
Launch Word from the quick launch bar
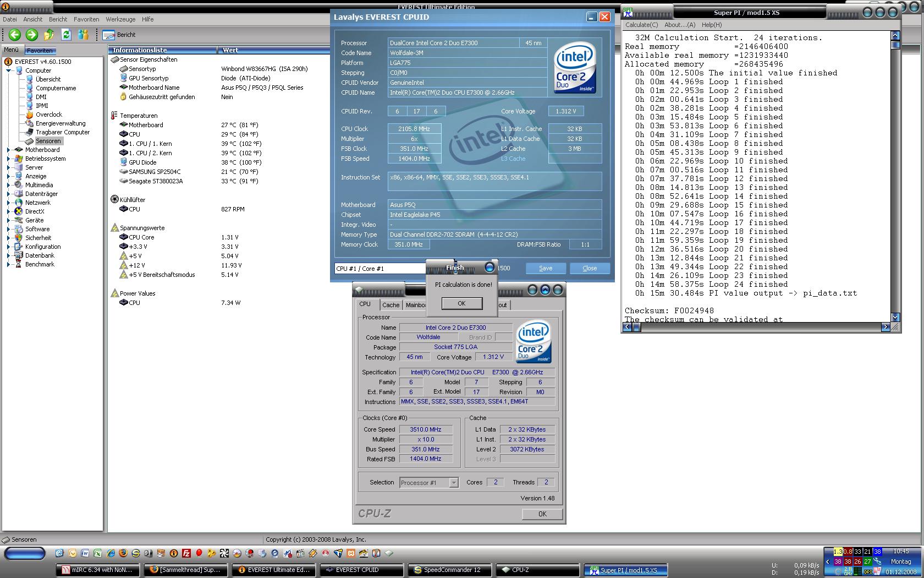[x=85, y=553]
